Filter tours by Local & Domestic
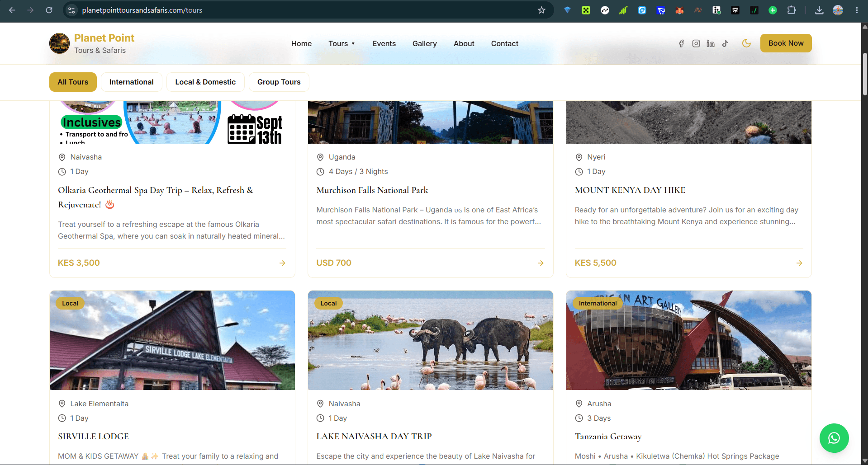Viewport: 868px width, 465px height. [205, 82]
